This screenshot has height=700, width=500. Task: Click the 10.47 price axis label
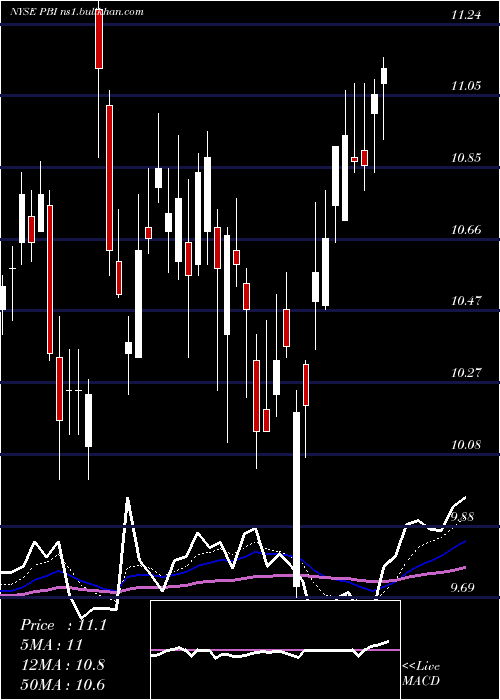(466, 300)
